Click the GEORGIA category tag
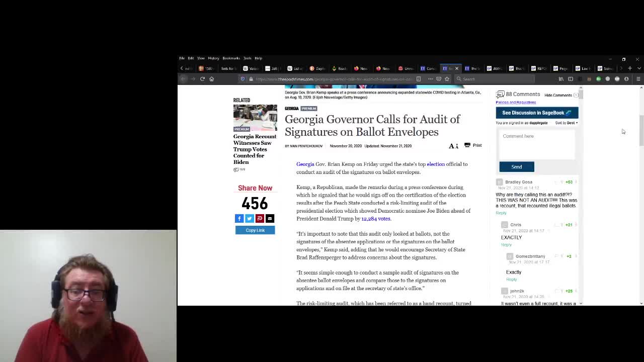Image resolution: width=644 pixels, height=362 pixels. point(292,109)
